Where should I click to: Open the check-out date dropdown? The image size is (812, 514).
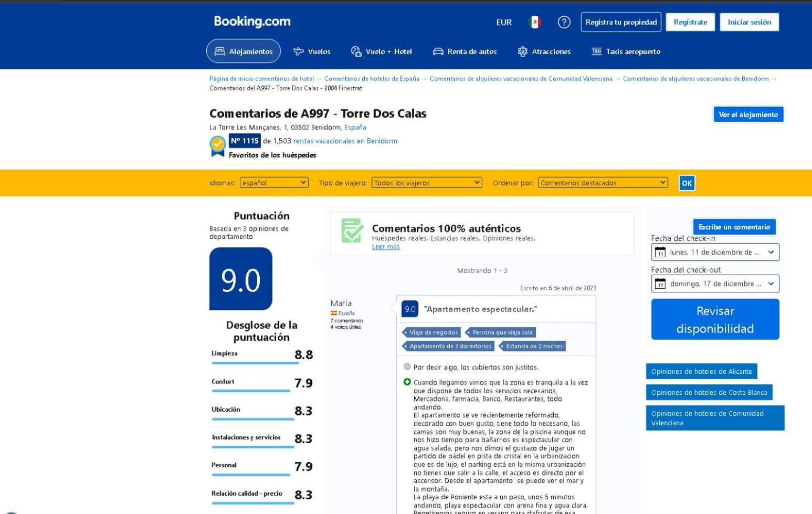(x=715, y=284)
